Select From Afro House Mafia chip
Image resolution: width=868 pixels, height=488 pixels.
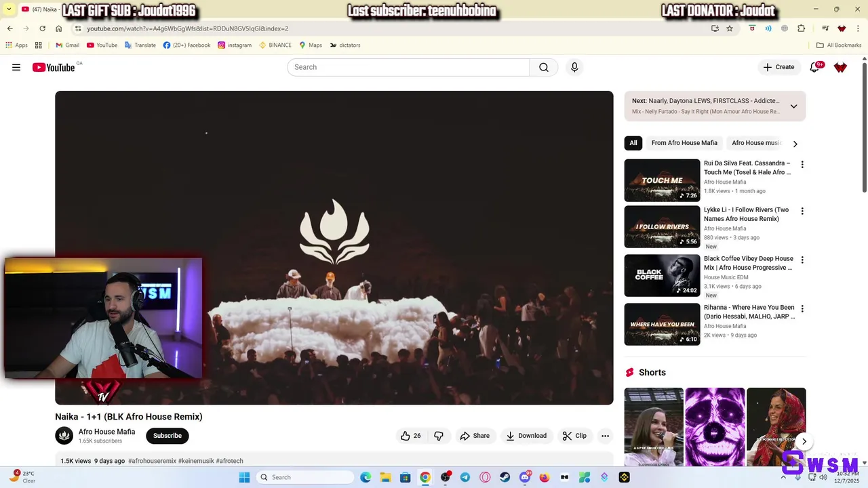coord(684,143)
